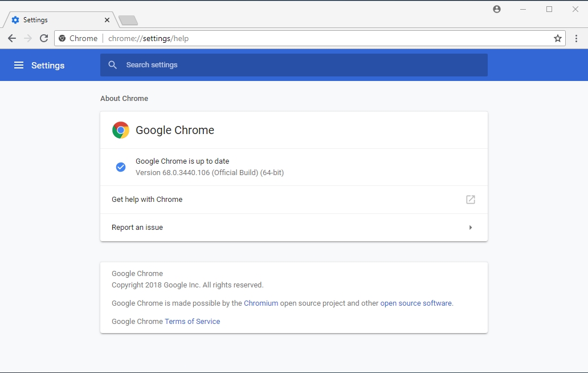Maximize the Chrome window

[x=549, y=9]
